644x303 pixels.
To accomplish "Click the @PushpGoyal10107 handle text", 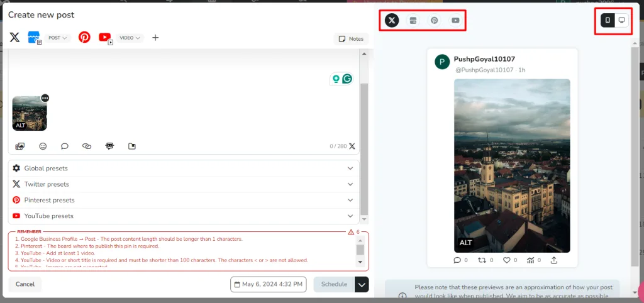I will point(484,70).
